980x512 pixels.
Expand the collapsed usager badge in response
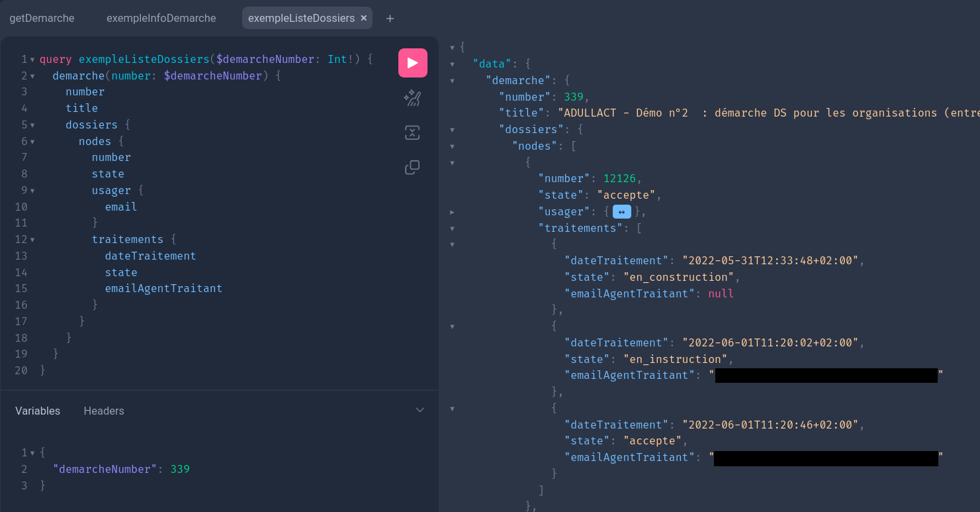coord(621,212)
